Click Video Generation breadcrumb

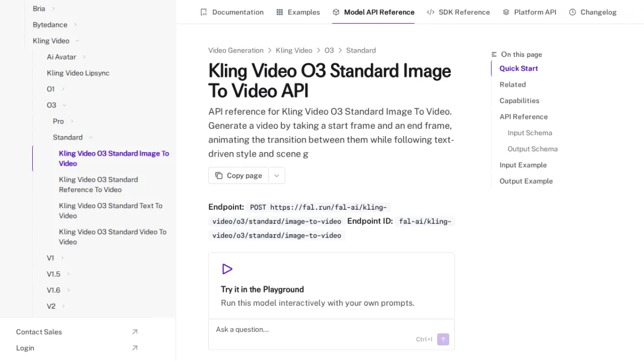(236, 50)
